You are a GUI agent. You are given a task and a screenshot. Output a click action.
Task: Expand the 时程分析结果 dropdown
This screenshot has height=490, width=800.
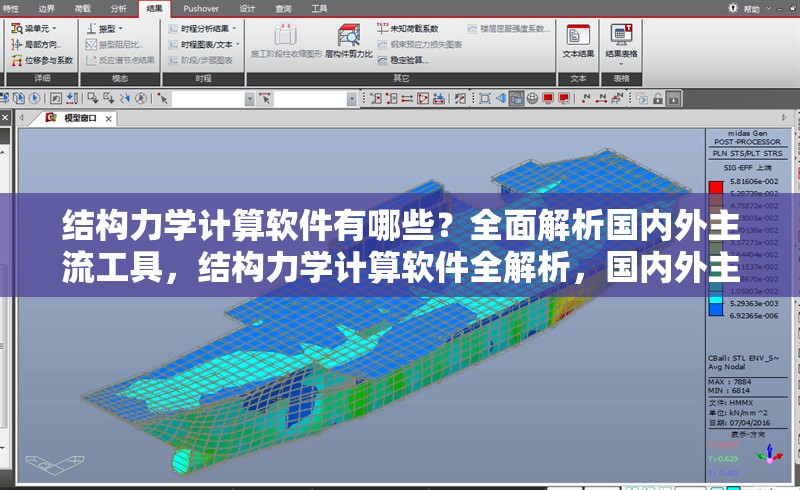tap(234, 29)
